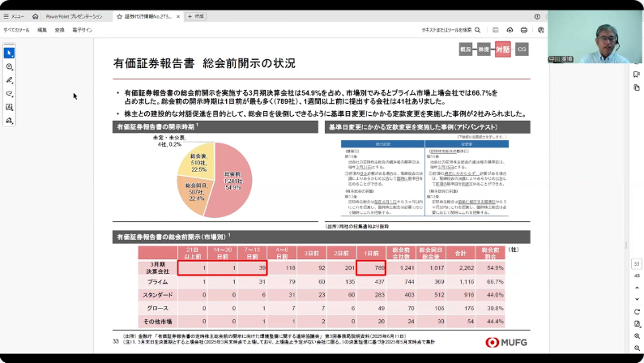Select the arrow selection tool
Screen dimensions: 644x363
point(9,53)
